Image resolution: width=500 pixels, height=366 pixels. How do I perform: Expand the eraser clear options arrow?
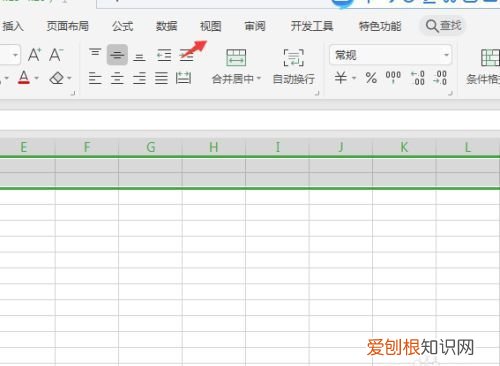point(69,78)
